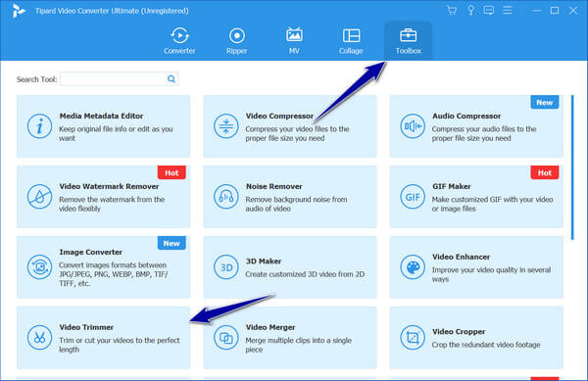Click the Media Metadata Editor info icon
The height and width of the screenshot is (381, 588).
click(39, 126)
